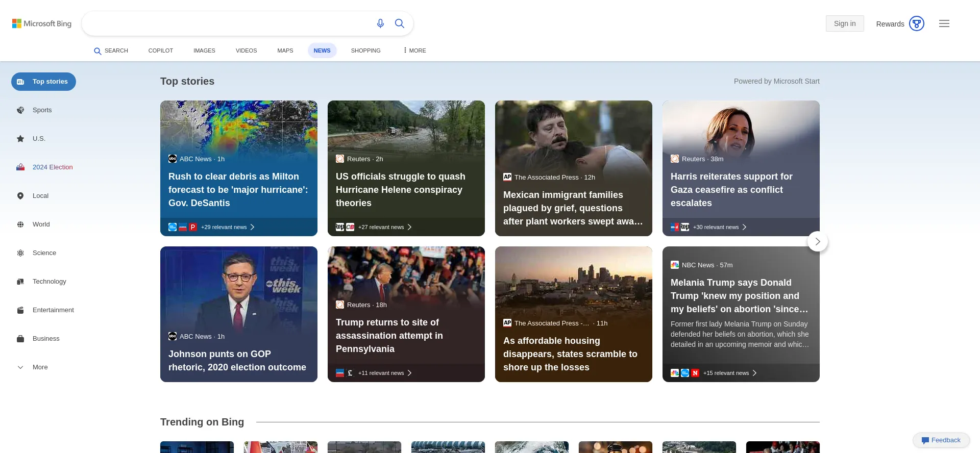This screenshot has height=453, width=980.
Task: Click the Science atom icon
Action: click(x=20, y=253)
